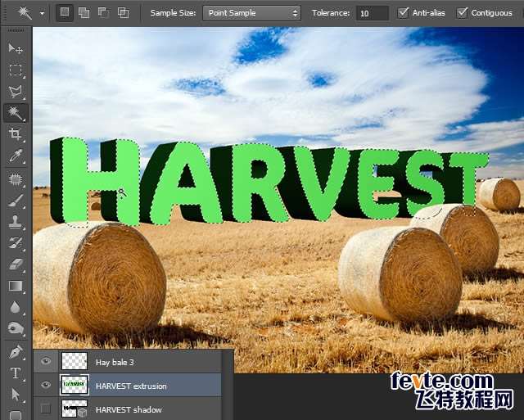This screenshot has width=524, height=420.
Task: Select the Type tool
Action: (16, 373)
